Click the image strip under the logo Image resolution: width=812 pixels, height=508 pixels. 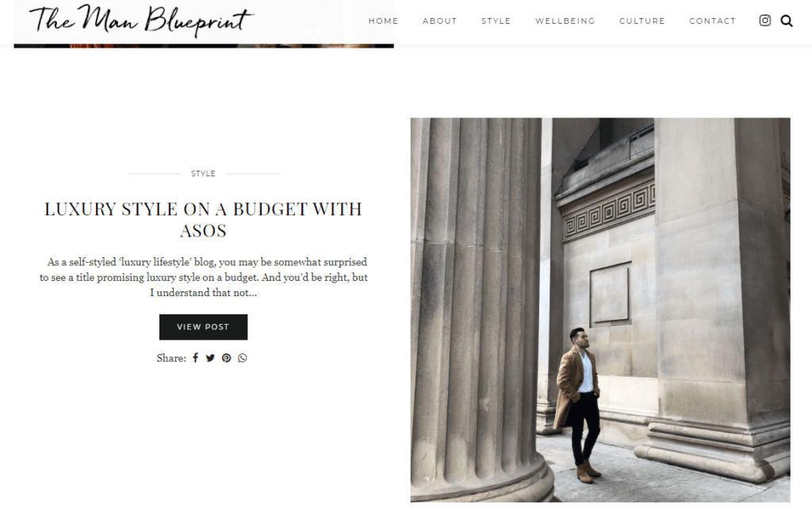[204, 45]
